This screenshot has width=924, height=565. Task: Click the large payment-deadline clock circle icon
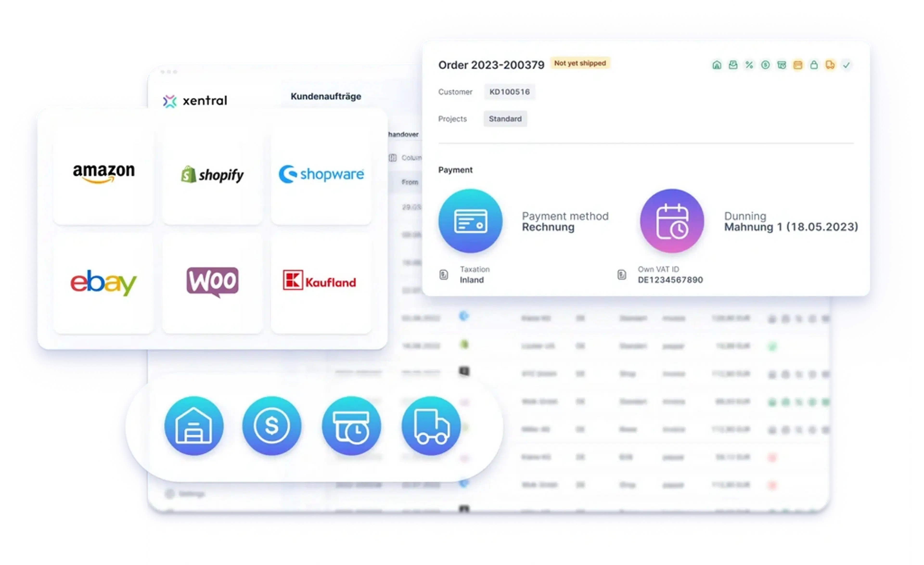coord(351,426)
